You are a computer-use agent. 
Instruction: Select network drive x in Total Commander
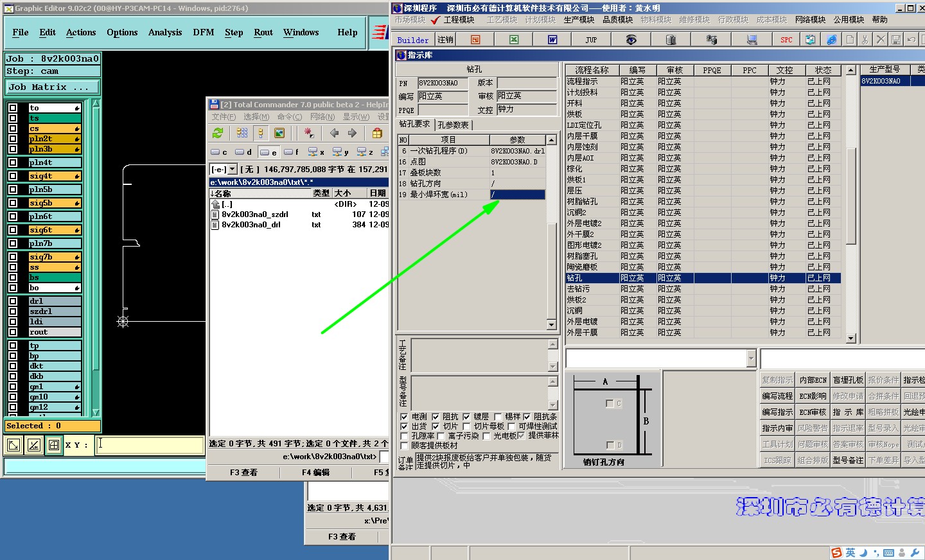click(x=316, y=152)
